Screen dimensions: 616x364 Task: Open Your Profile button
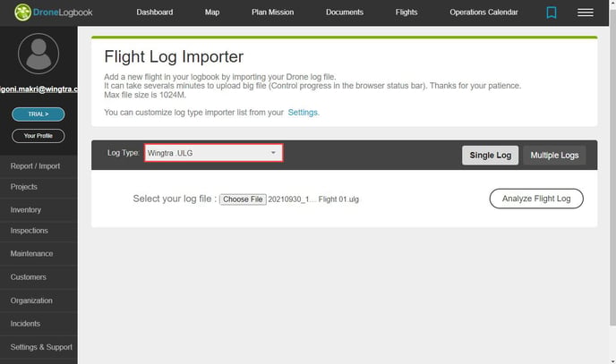click(x=38, y=136)
